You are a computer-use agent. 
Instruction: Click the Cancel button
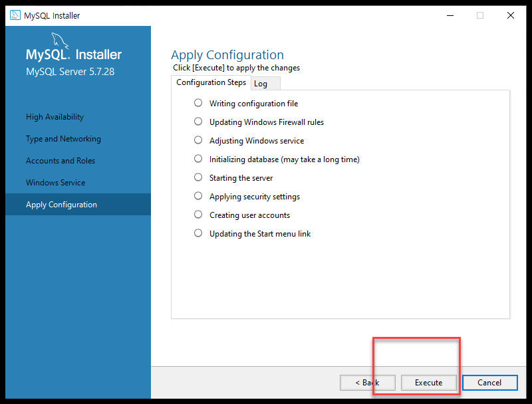[489, 383]
